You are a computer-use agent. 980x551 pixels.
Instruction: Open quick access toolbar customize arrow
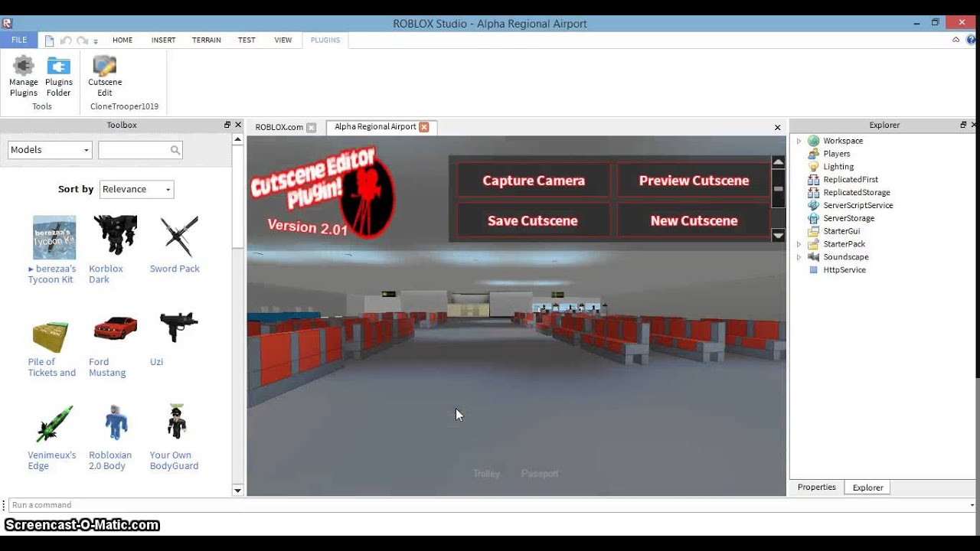(x=96, y=41)
